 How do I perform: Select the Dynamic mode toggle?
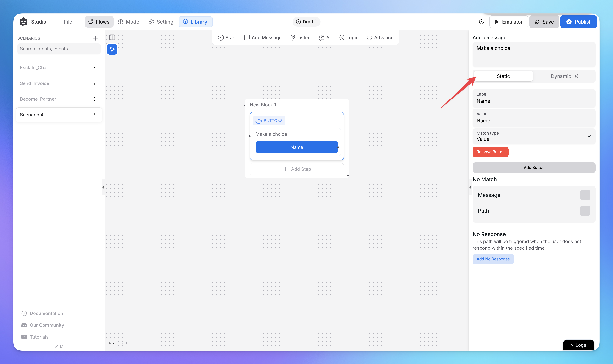tap(564, 76)
